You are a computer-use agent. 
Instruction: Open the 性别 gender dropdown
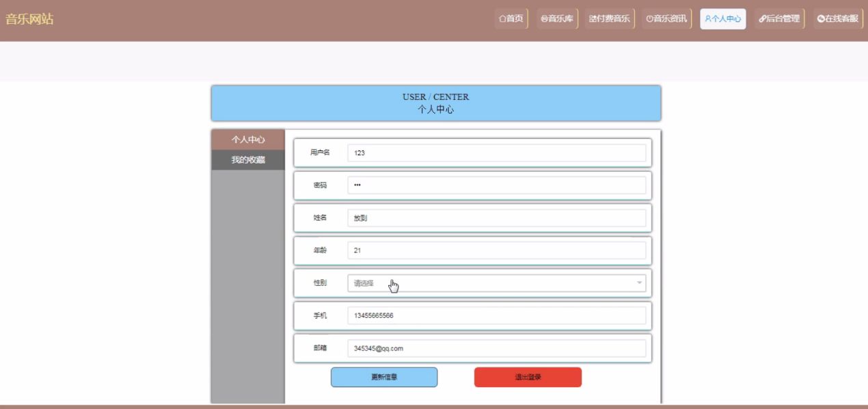click(x=497, y=282)
